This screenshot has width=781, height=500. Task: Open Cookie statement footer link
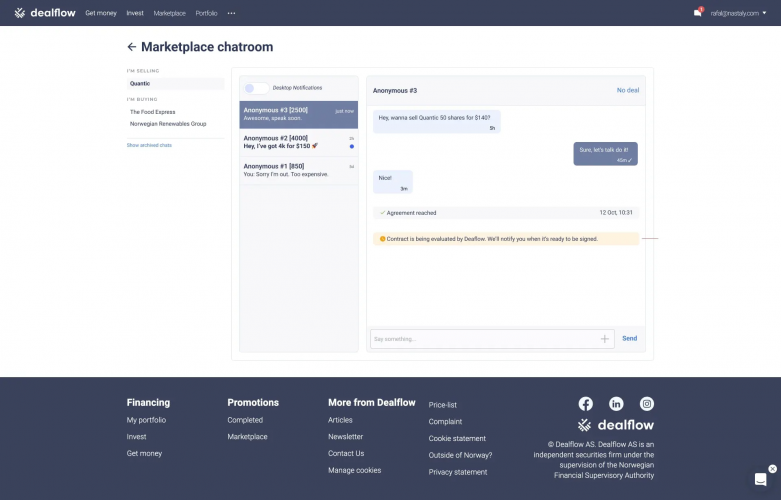click(457, 439)
